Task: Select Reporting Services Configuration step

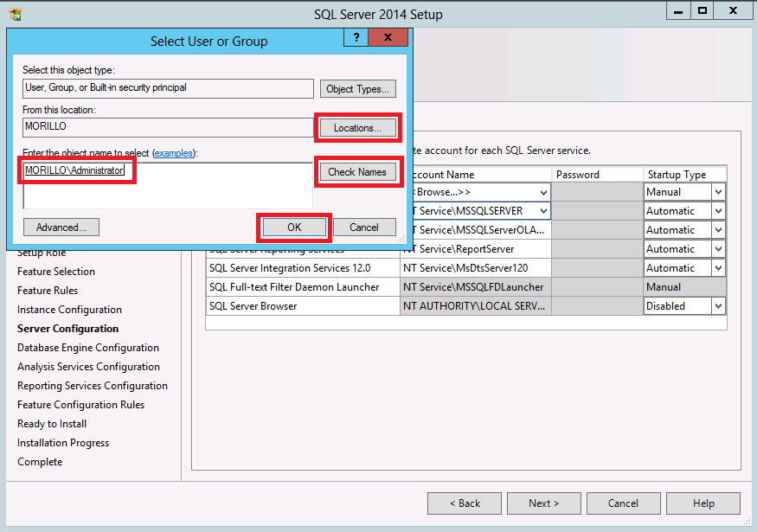Action: click(x=93, y=386)
